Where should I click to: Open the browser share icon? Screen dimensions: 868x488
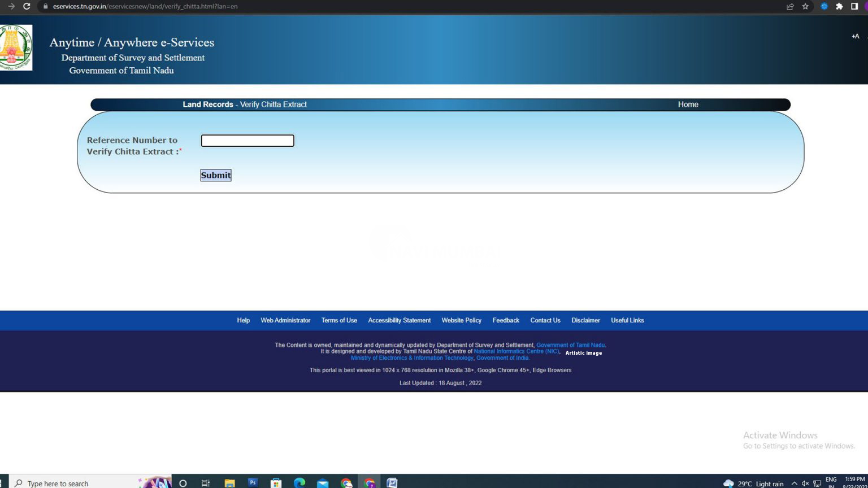point(789,7)
